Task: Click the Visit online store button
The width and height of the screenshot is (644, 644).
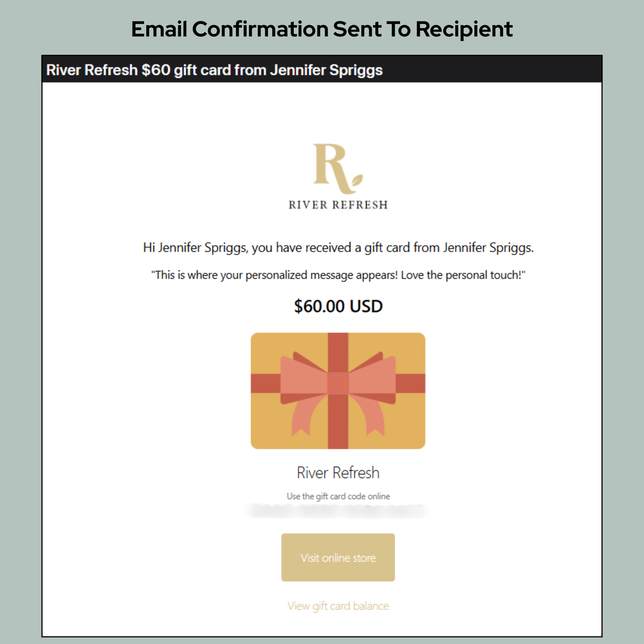Action: click(338, 557)
